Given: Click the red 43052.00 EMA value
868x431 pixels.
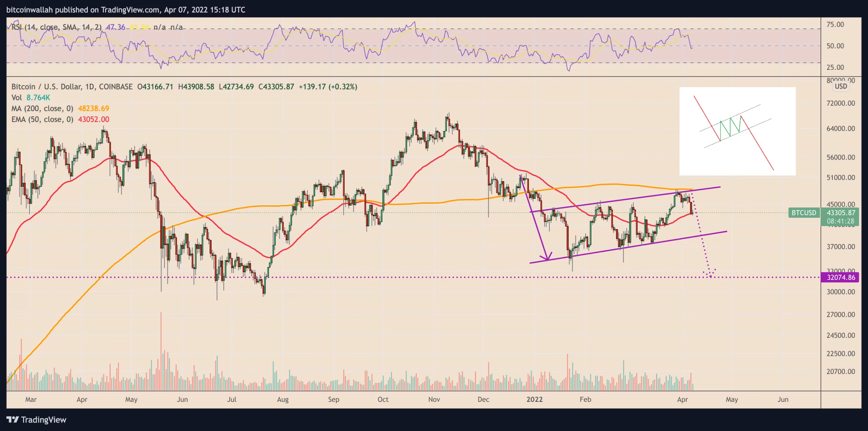Looking at the screenshot, I should tap(94, 119).
